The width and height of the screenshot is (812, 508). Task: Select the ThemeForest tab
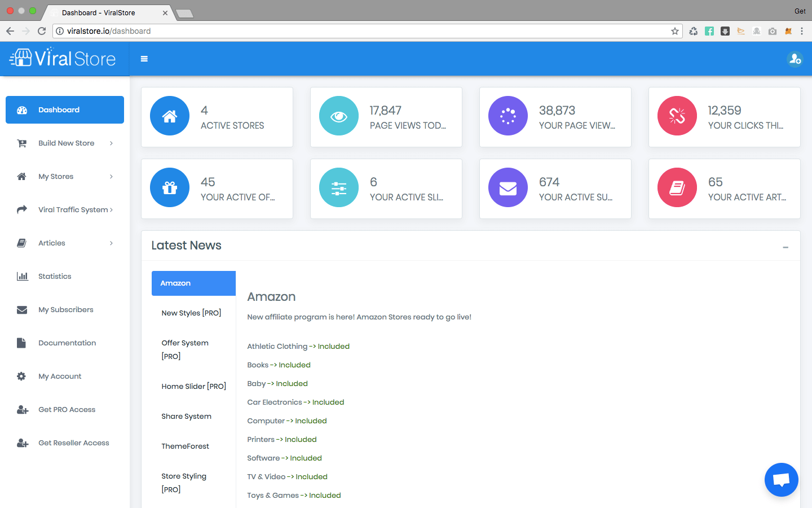193,446
